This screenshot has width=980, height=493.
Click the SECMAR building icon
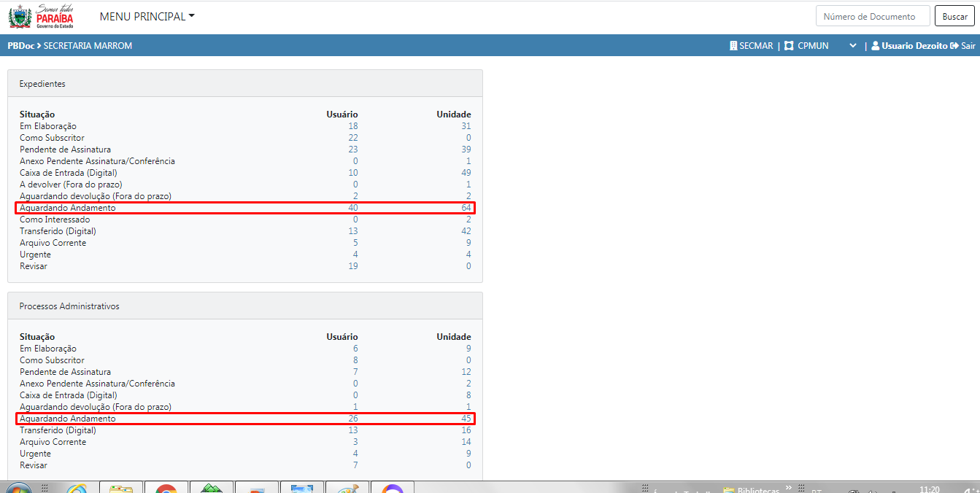click(x=733, y=46)
